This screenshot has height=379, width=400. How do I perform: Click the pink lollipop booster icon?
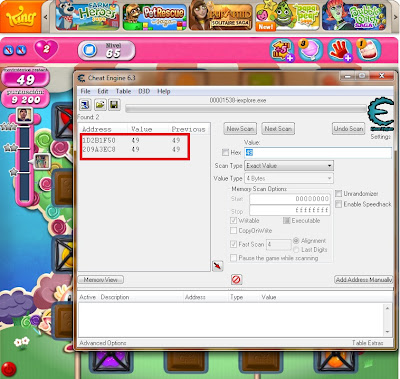tap(310, 50)
